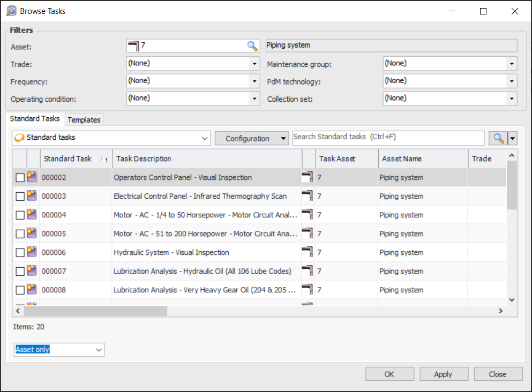Click the task icon for row 000005
Image resolution: width=532 pixels, height=392 pixels.
(x=32, y=233)
